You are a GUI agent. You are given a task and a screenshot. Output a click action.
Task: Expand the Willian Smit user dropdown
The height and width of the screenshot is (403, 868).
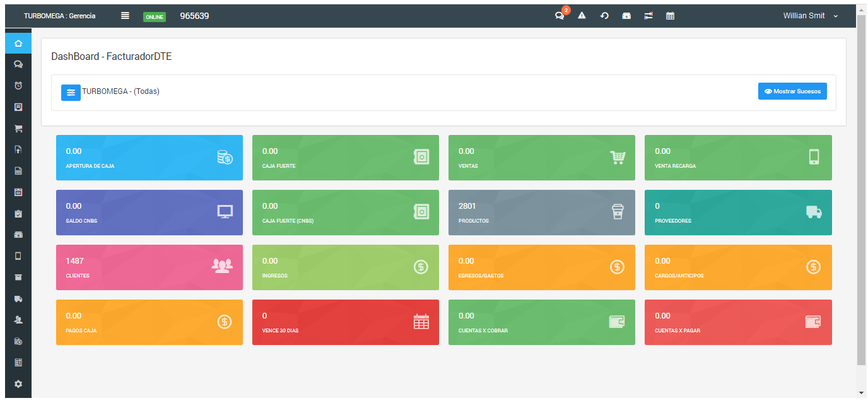804,16
